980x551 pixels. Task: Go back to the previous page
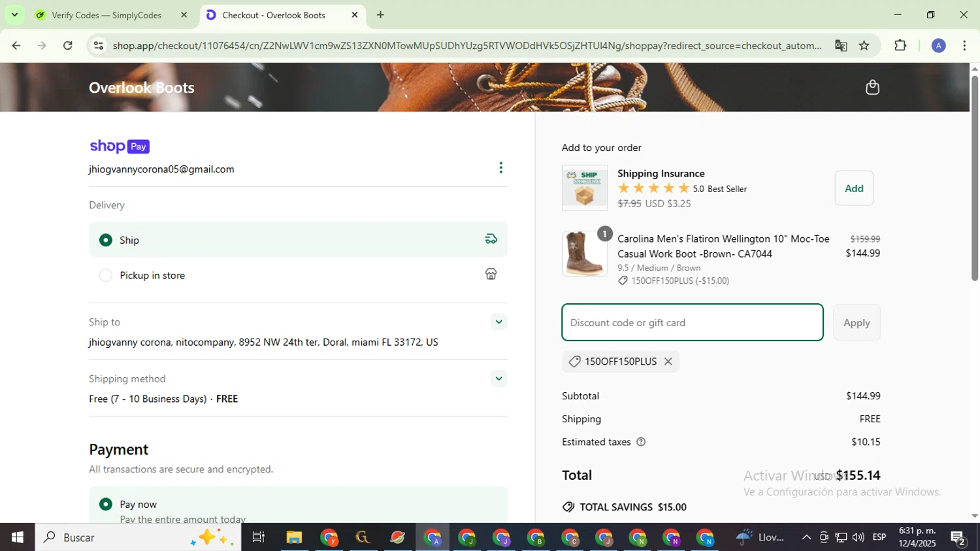point(16,46)
